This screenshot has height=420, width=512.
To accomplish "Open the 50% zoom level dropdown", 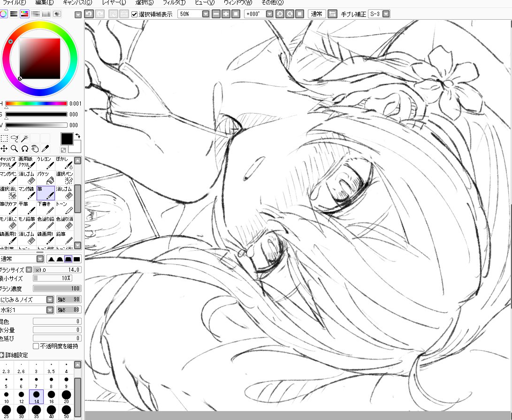I will click(205, 14).
